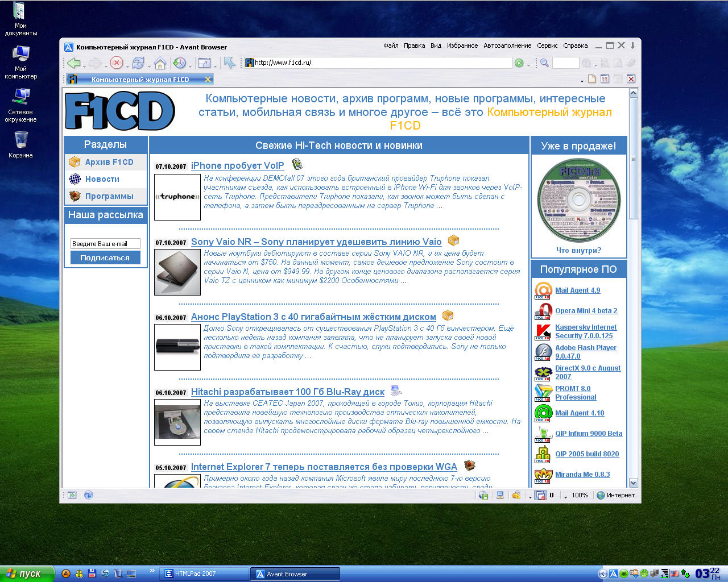Open the Что внутри? link
Image resolution: width=728 pixels, height=582 pixels.
pyautogui.click(x=578, y=250)
